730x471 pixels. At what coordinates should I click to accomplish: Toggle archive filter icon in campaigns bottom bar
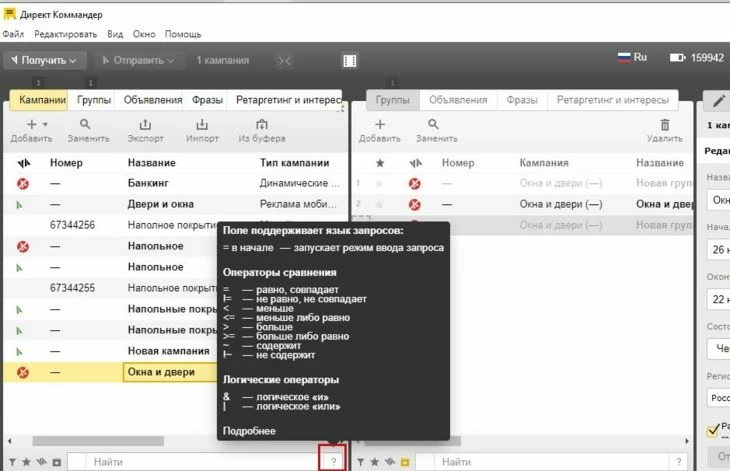click(57, 463)
